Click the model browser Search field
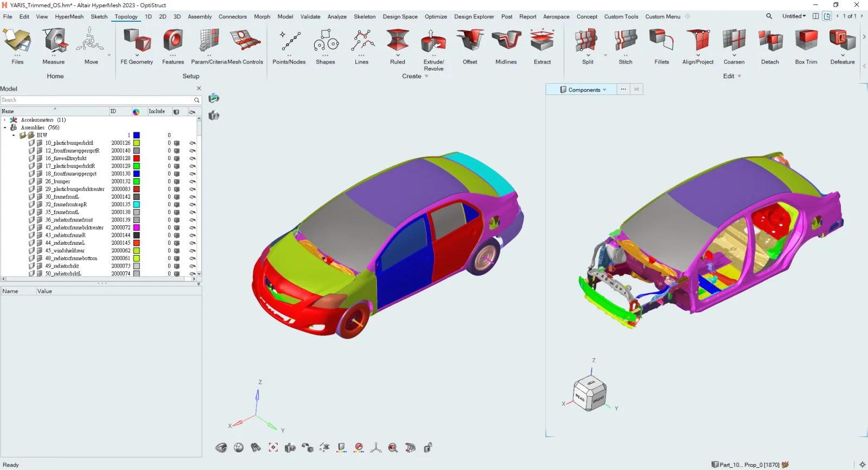This screenshot has width=868, height=470. coord(98,100)
